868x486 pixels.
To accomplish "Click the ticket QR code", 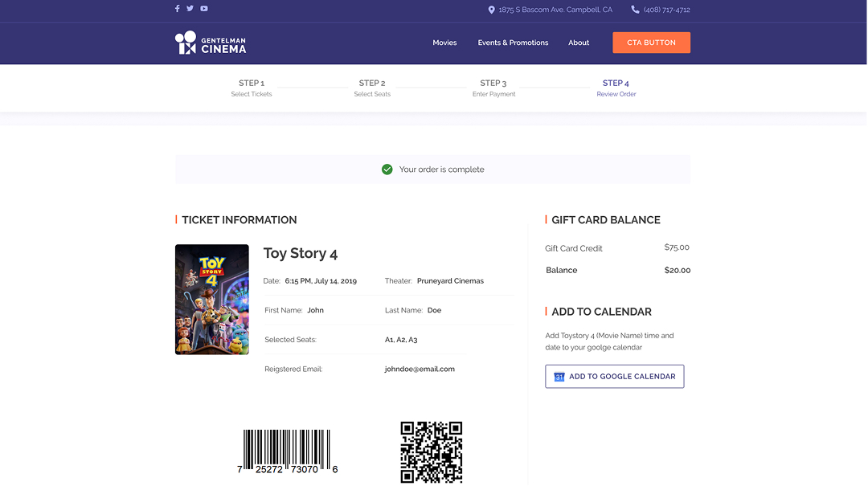I will [432, 452].
